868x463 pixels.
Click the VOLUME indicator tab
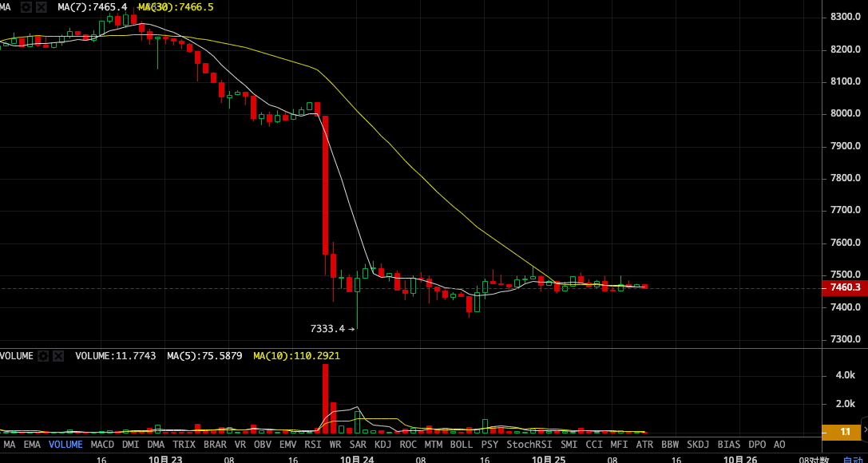65,445
